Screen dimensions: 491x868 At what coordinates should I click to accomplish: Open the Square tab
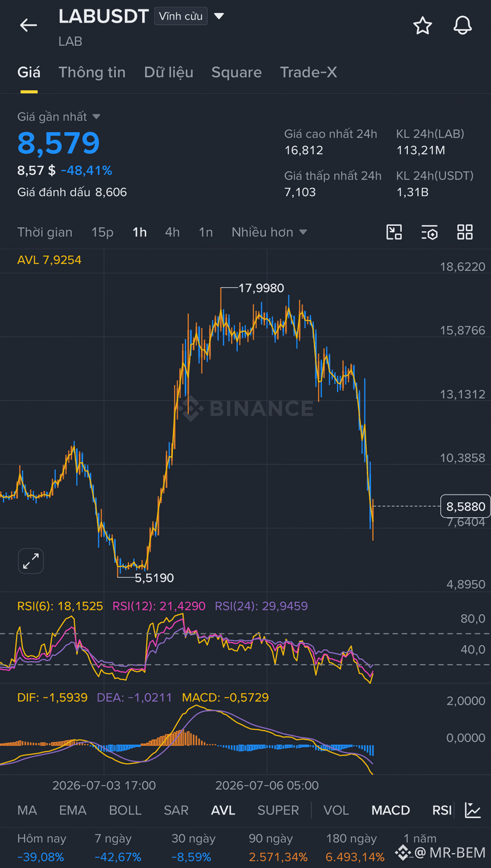(237, 73)
